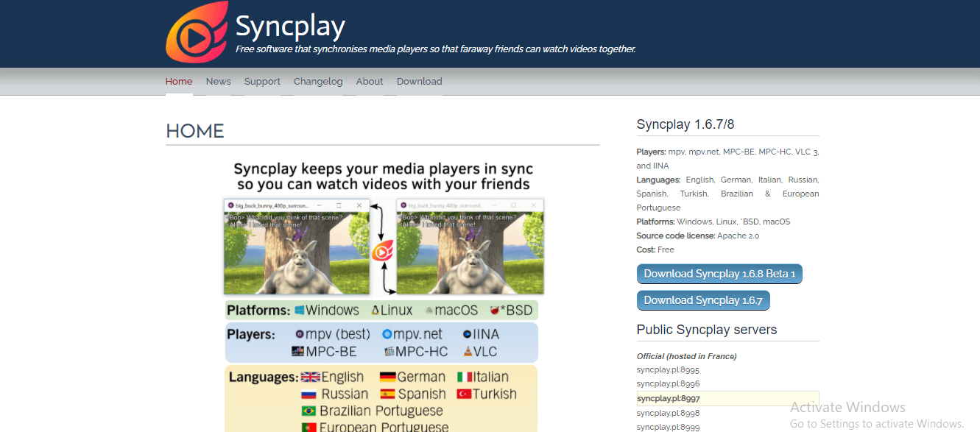Viewport: 980px width, 432px height.
Task: Click Download Syncplay 1.6.8 Beta 1 button
Action: click(x=719, y=274)
